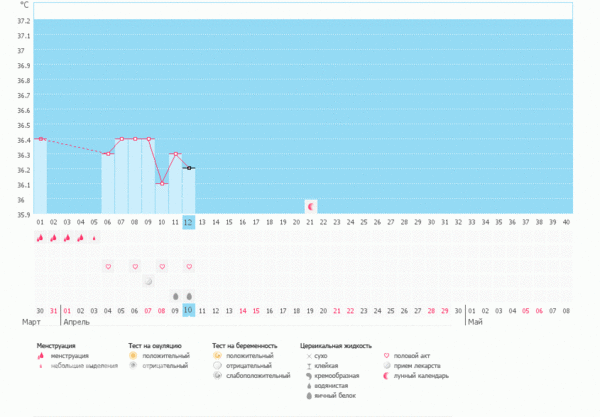Click the половой акт legend heart icon
The image size is (600, 417).
coord(391,355)
